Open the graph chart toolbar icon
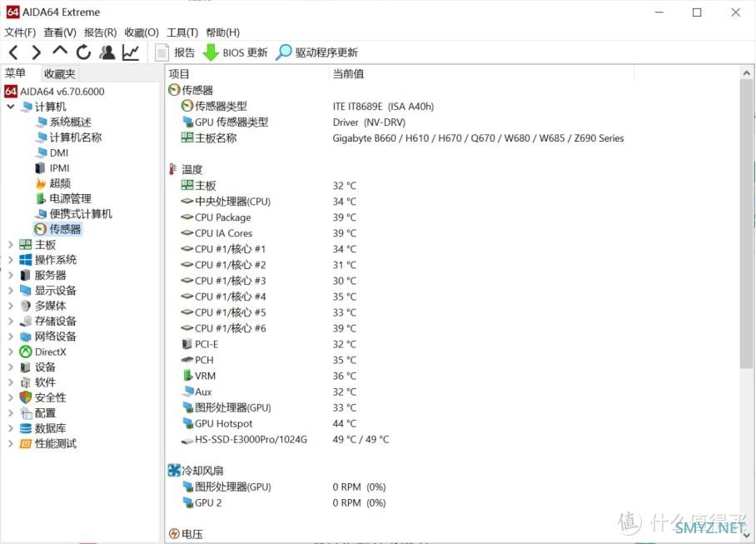This screenshot has height=544, width=756. point(131,52)
